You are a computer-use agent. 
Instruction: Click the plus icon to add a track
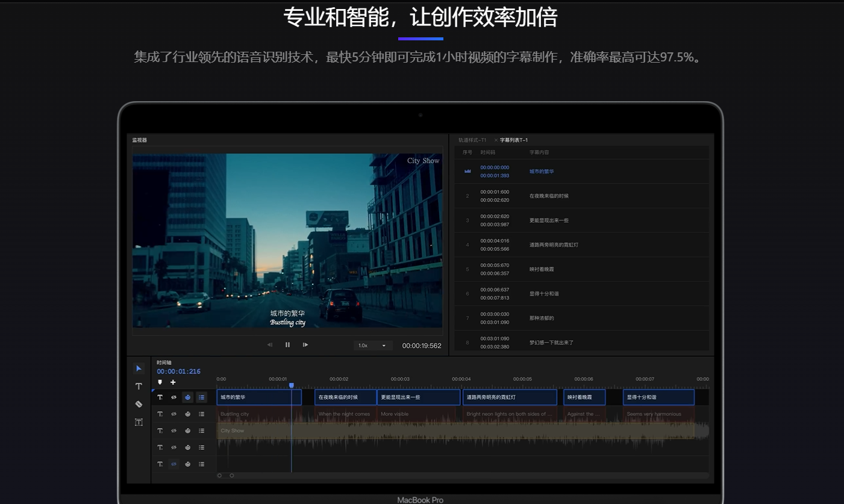point(173,382)
